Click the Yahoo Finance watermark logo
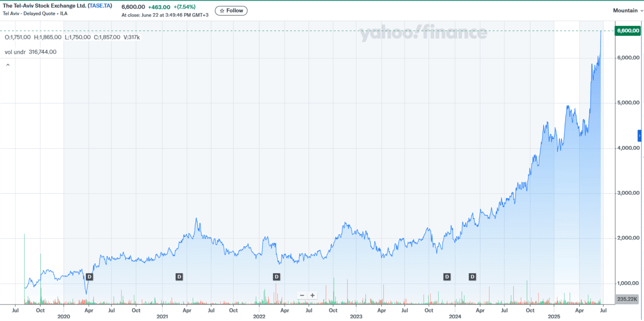The image size is (644, 321). click(423, 33)
